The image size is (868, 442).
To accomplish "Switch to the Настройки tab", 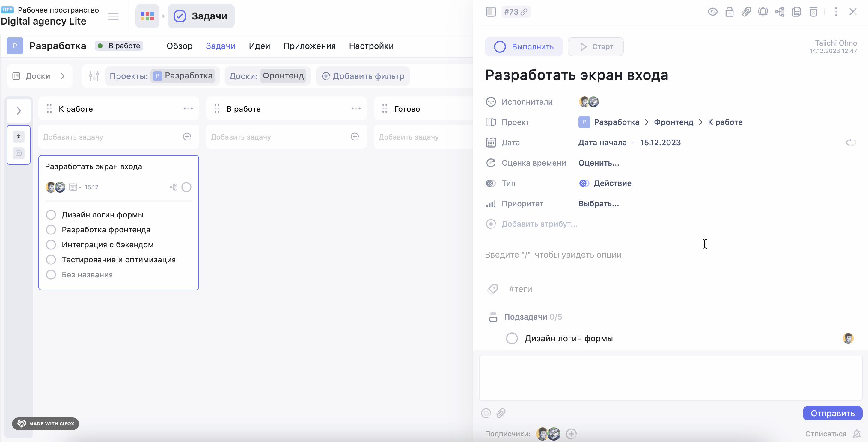I will tap(371, 46).
